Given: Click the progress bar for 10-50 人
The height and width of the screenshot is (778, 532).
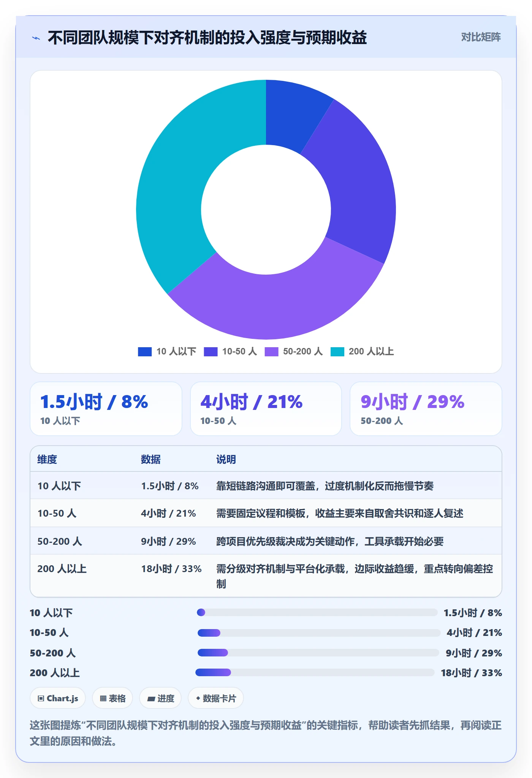Looking at the screenshot, I should click(x=319, y=633).
